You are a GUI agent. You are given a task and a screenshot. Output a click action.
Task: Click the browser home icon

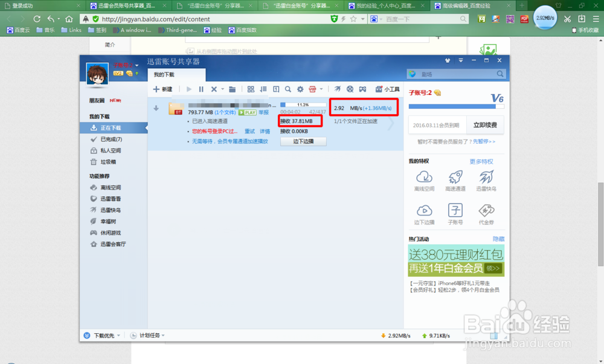tap(69, 19)
